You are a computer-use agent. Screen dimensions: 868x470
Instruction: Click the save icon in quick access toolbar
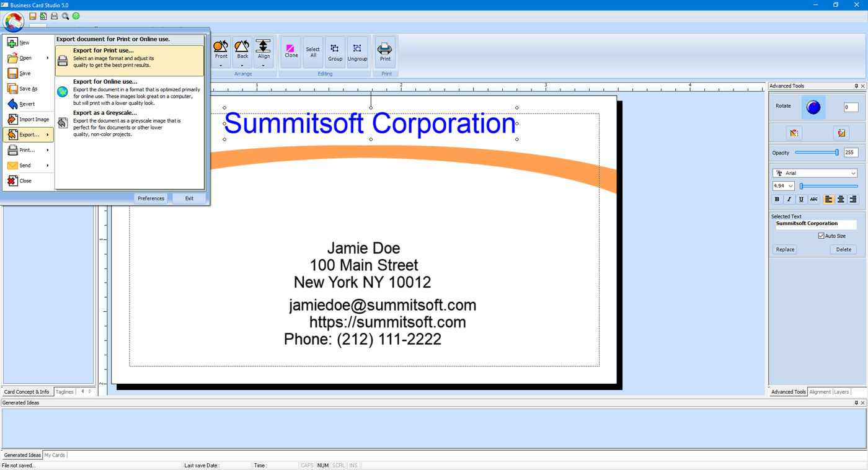33,16
